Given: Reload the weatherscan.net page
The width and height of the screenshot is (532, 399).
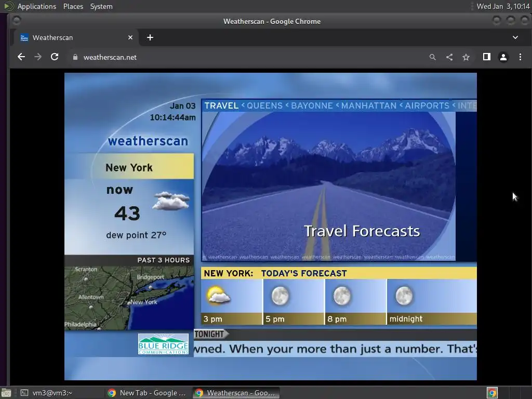Looking at the screenshot, I should point(55,57).
